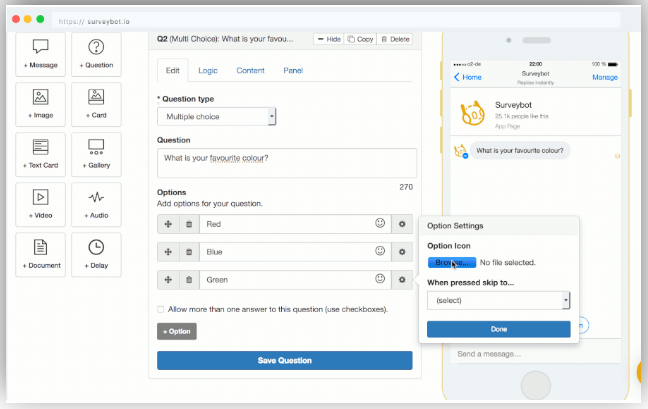Add a Delay block
Screen dimensions: 648x409
click(96, 254)
